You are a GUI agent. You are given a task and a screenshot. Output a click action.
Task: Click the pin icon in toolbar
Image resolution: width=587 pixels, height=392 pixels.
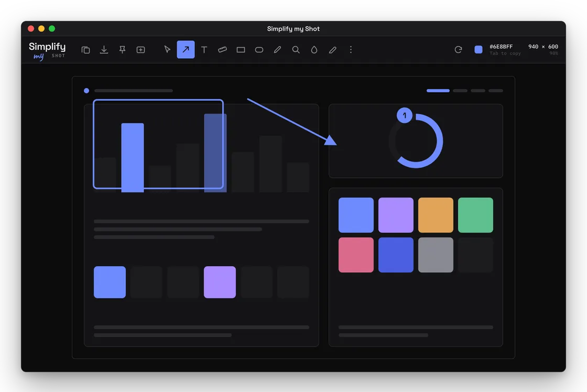coord(123,50)
